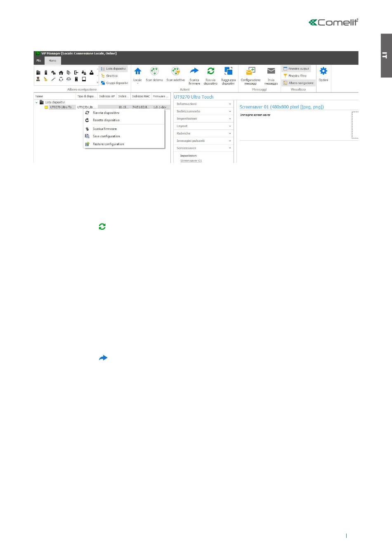Toggle Finestra filtro visibility
The height and width of the screenshot is (556, 392).
pyautogui.click(x=295, y=76)
